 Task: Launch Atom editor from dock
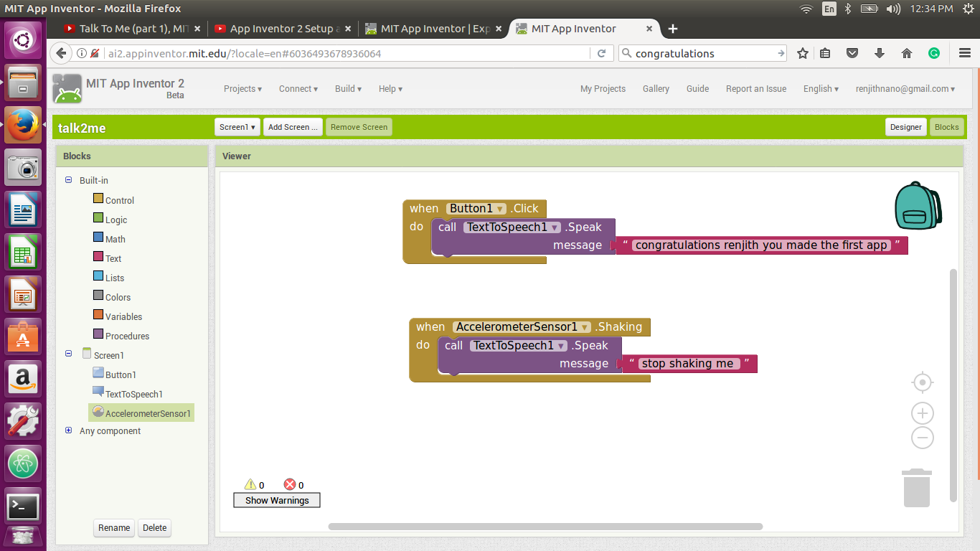24,463
